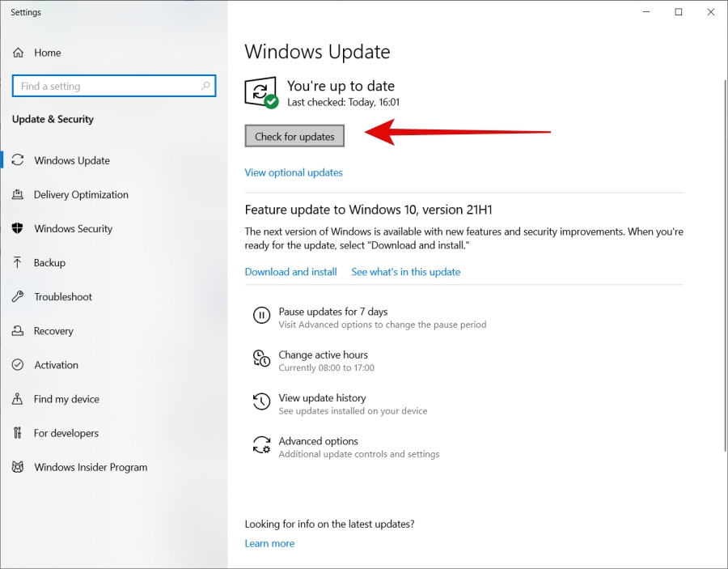Go to Settings Home
The width and height of the screenshot is (728, 569).
click(48, 53)
